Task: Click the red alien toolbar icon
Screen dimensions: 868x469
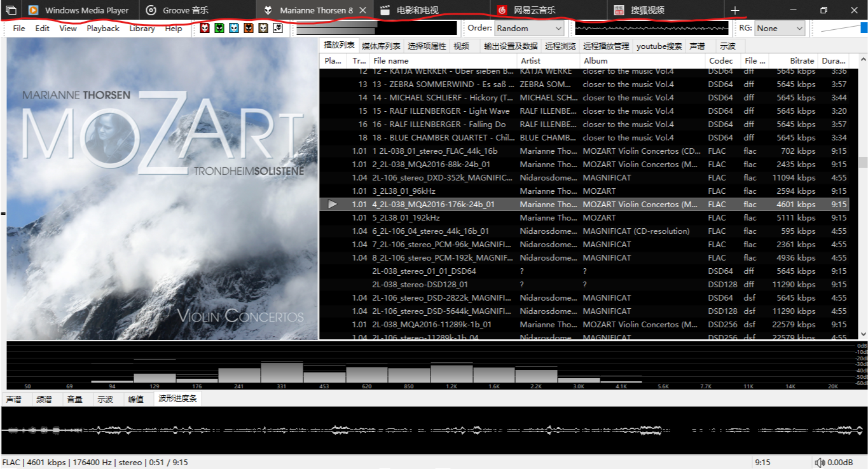Action: pos(204,28)
